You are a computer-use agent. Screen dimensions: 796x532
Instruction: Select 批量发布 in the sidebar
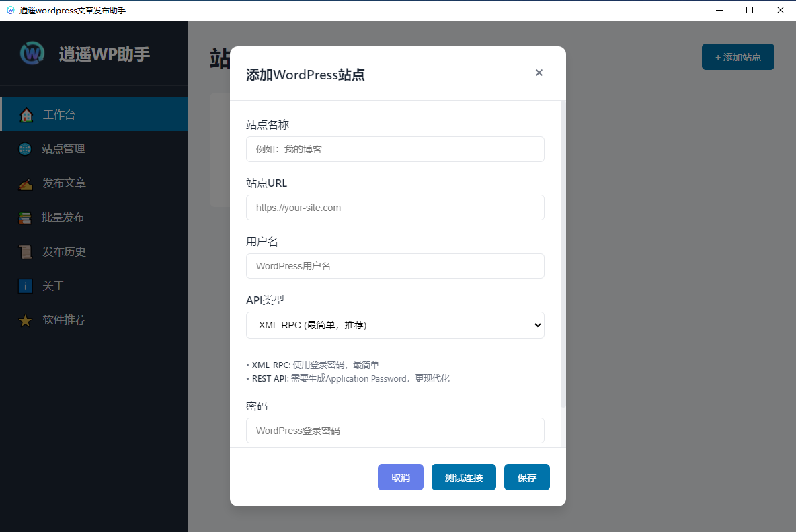pos(94,217)
